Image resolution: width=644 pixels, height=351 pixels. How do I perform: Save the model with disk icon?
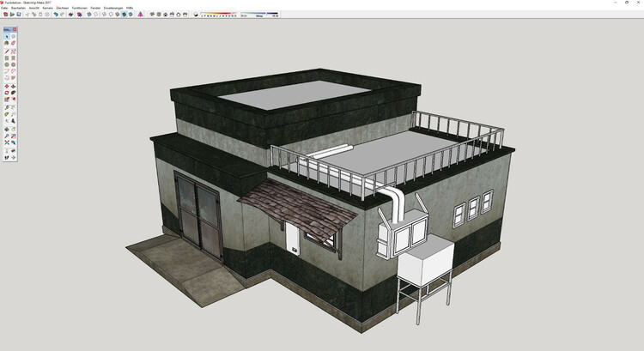19,15
